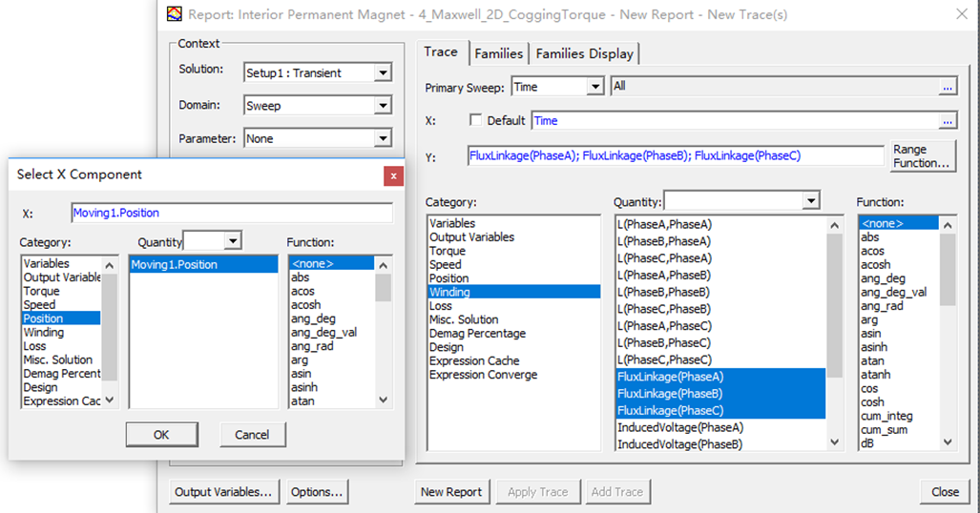Select L(PhaseA,PhaseA) quantity

click(x=720, y=224)
